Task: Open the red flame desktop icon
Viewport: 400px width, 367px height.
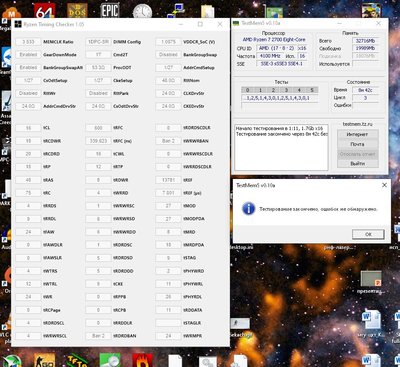Action: 142,361
